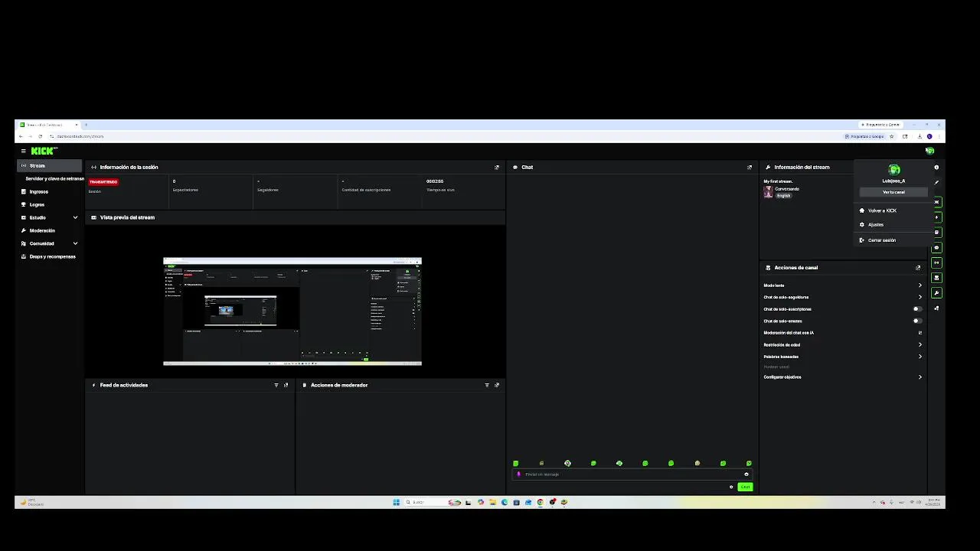Toggle the wrench icon in right rail
The height and width of the screenshot is (551, 980).
[936, 293]
